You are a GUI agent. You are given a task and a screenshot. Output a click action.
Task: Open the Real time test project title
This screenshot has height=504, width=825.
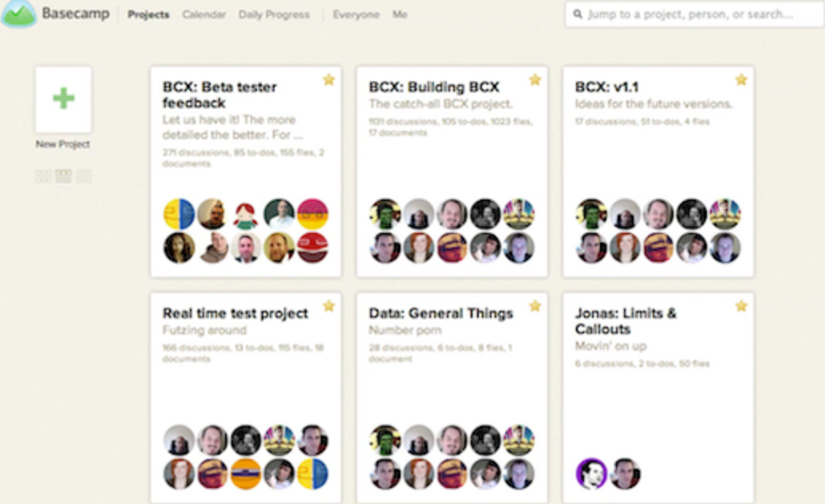click(x=235, y=313)
